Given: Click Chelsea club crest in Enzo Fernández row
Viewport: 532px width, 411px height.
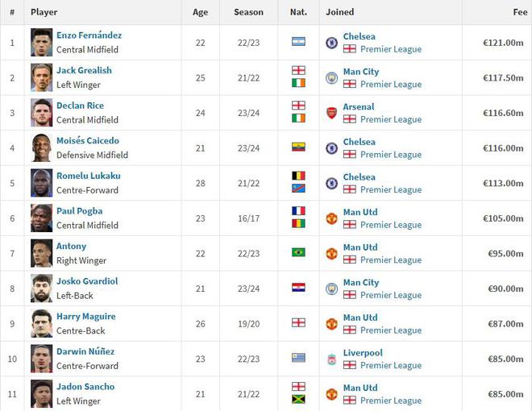Looking at the screenshot, I should (x=331, y=43).
